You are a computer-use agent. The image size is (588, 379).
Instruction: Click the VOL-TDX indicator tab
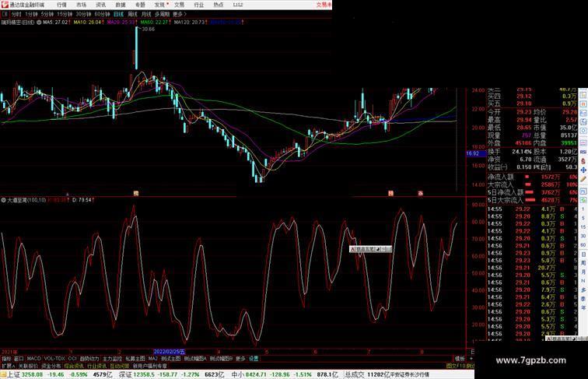(x=54, y=359)
